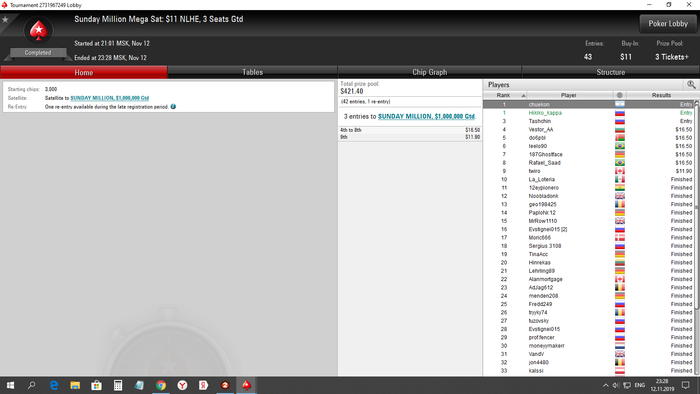700x394 pixels.
Task: Select player geo198425 row
Action: point(589,204)
